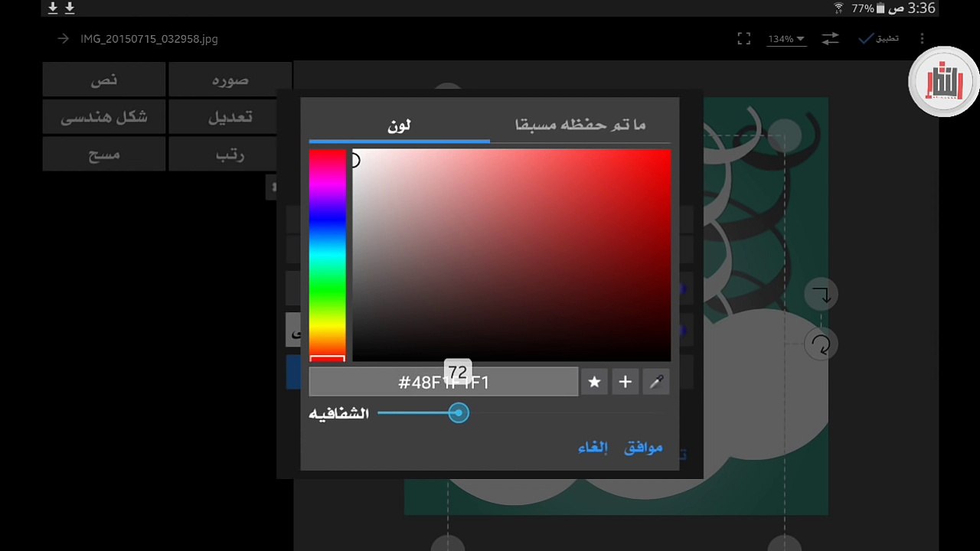Click the file name IMG_20150715_032958.jpg
The height and width of the screenshot is (551, 980).
pos(149,39)
